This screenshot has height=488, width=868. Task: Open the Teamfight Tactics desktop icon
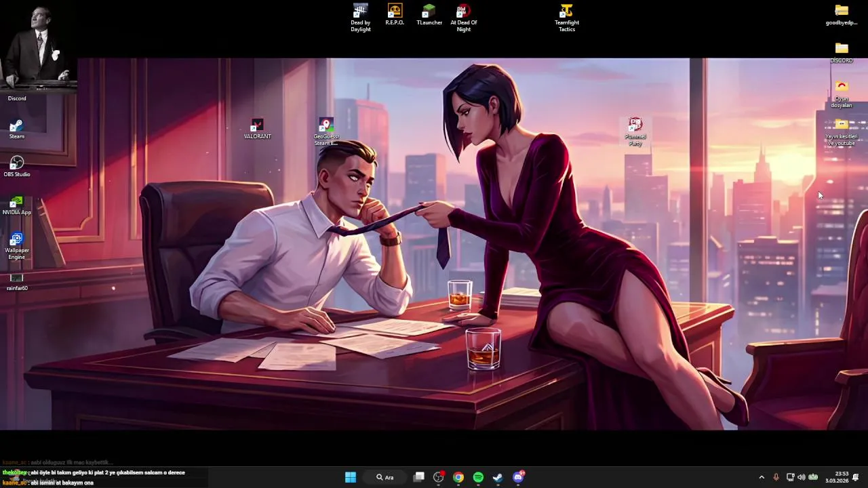tap(567, 18)
